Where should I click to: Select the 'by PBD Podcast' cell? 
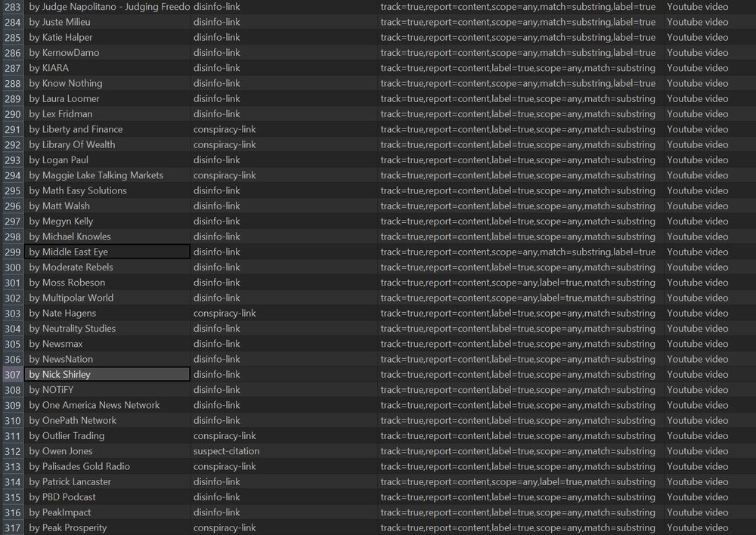(107, 497)
